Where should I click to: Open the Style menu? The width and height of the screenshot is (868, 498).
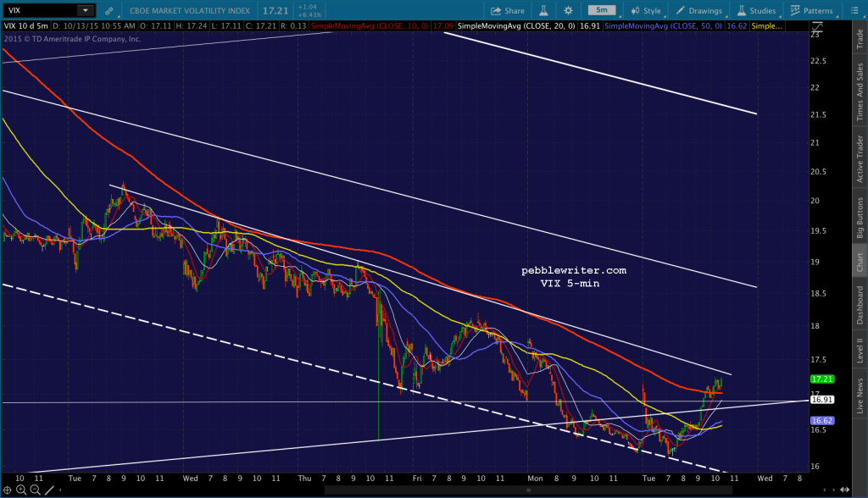click(x=645, y=10)
